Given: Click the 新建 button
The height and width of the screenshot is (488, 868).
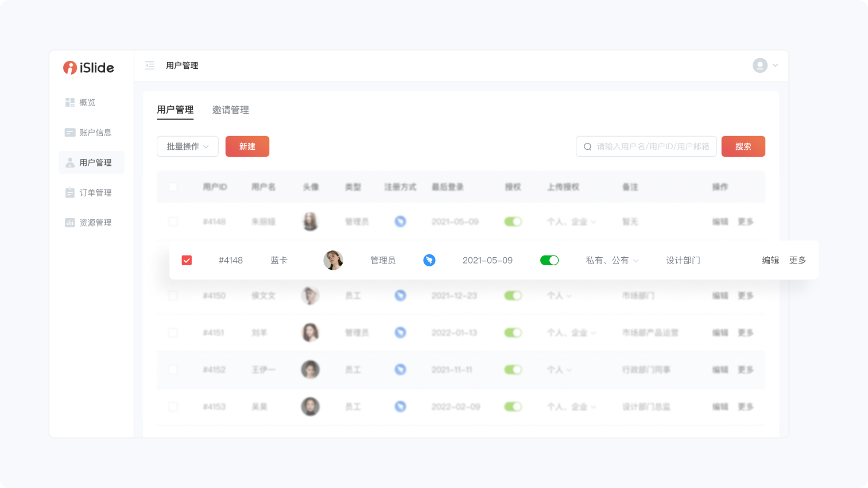Looking at the screenshot, I should click(x=247, y=146).
